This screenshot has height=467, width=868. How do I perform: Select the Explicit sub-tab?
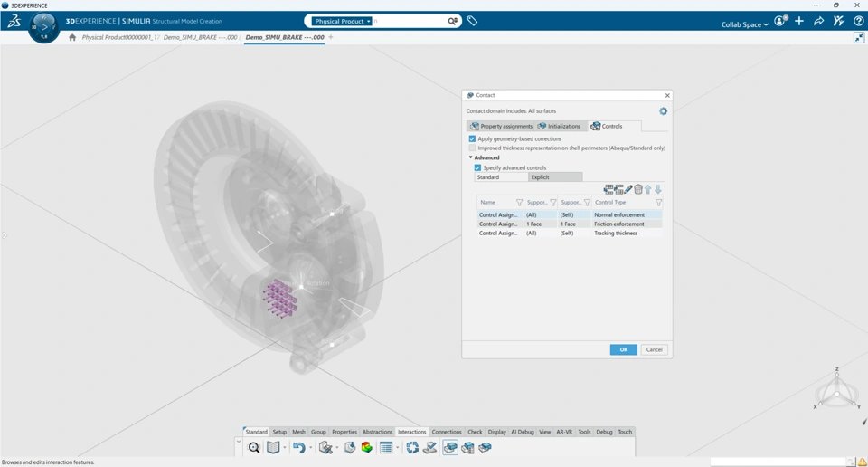coord(555,177)
